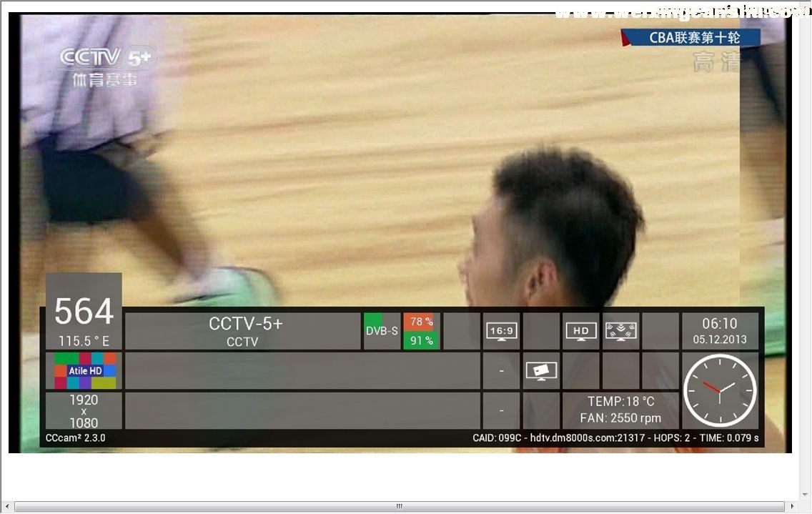Viewport: 812px width, 514px height.
Task: Click the 1920 x 1080 resolution box
Action: [x=84, y=411]
